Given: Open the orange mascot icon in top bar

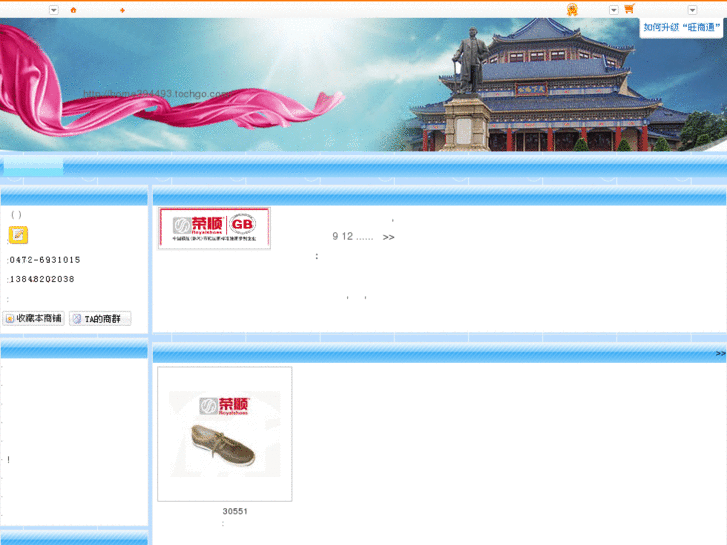Looking at the screenshot, I should 572,9.
